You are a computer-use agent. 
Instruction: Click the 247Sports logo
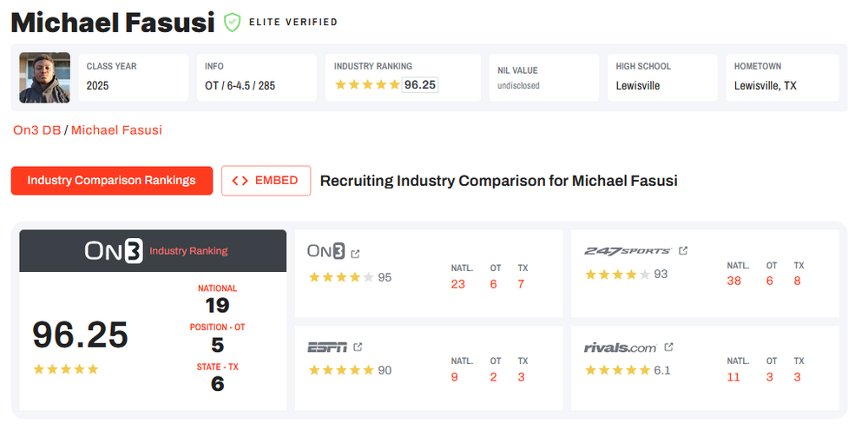[x=628, y=251]
